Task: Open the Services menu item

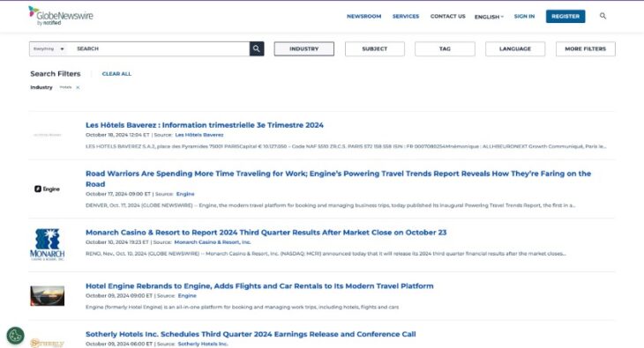Action: pyautogui.click(x=406, y=17)
